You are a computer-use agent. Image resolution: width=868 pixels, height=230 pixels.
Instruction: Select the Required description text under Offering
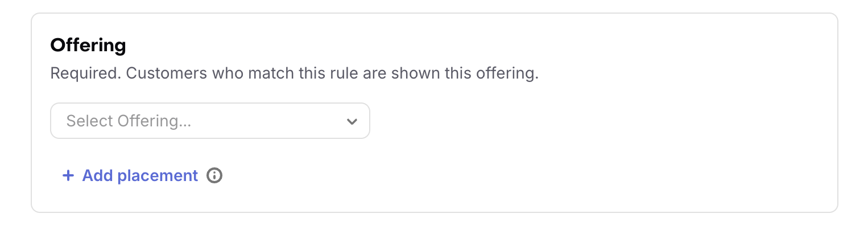tap(294, 74)
